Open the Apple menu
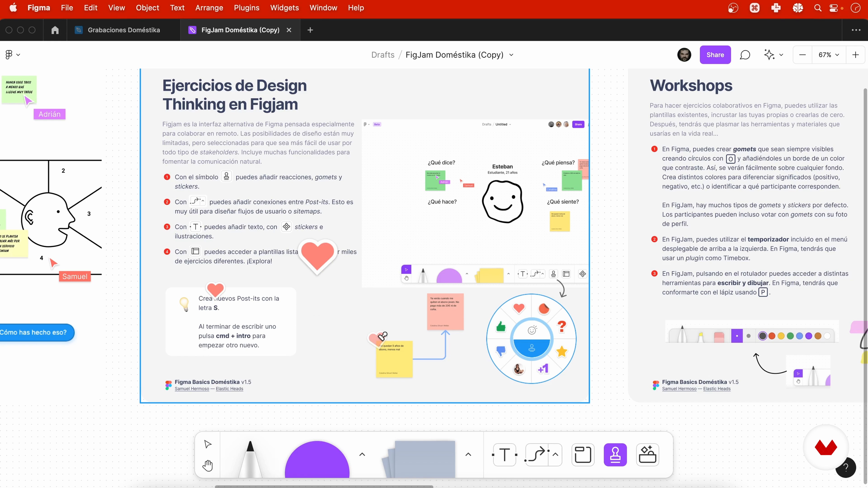868x488 pixels. click(x=13, y=8)
